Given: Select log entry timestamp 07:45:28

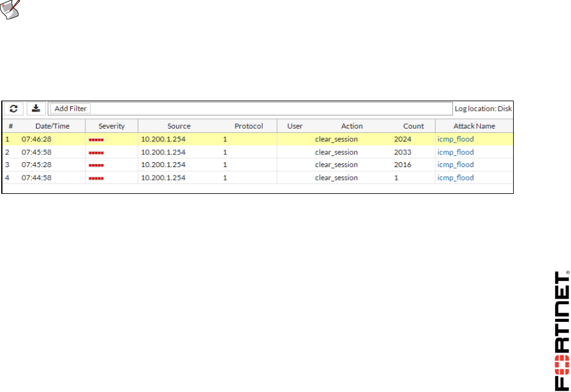Looking at the screenshot, I should click(x=37, y=165).
